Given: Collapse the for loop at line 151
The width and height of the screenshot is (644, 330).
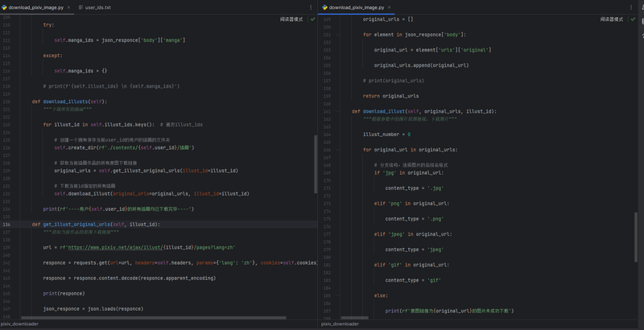Looking at the screenshot, I should click(337, 35).
